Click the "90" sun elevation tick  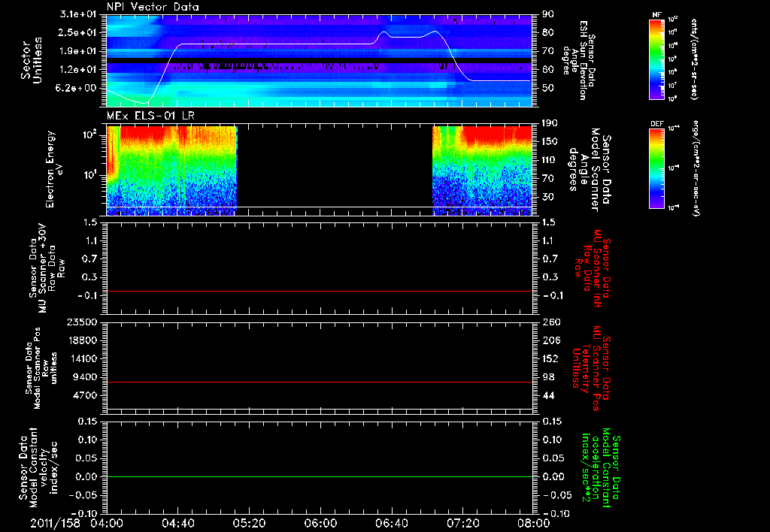tap(548, 14)
